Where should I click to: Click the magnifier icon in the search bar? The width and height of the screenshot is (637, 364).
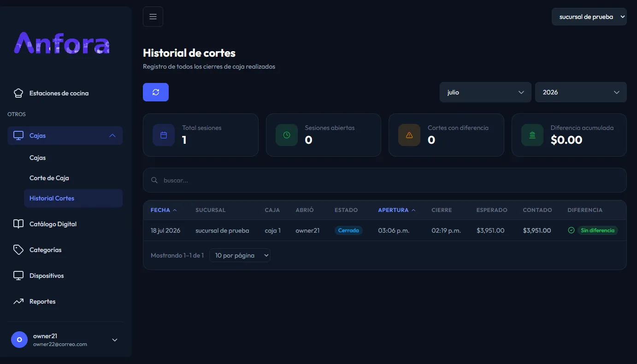coord(154,180)
